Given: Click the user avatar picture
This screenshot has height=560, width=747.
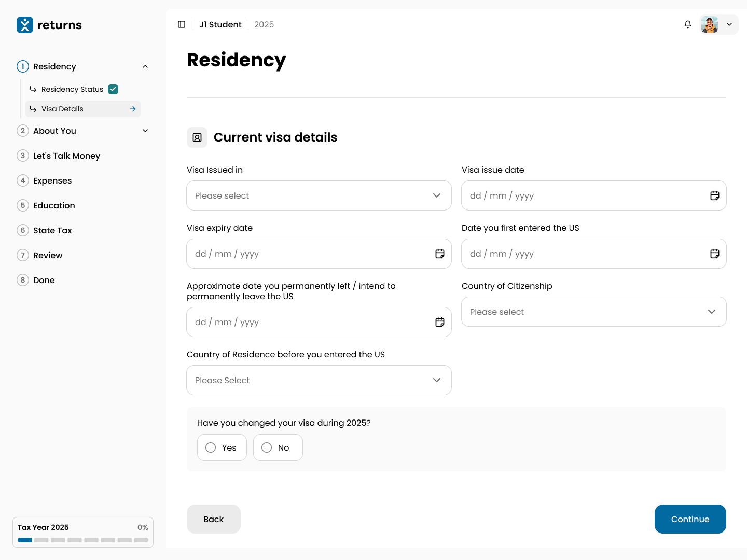Looking at the screenshot, I should (x=709, y=24).
